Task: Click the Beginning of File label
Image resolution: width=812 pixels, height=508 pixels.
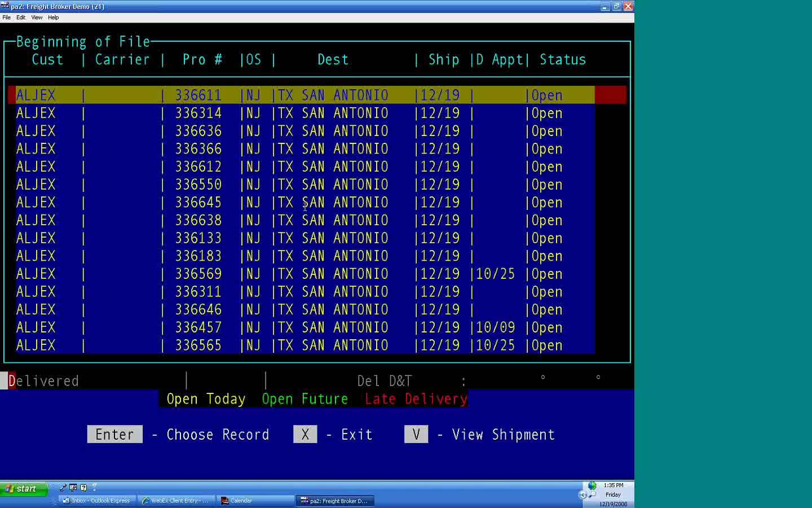Action: click(83, 42)
